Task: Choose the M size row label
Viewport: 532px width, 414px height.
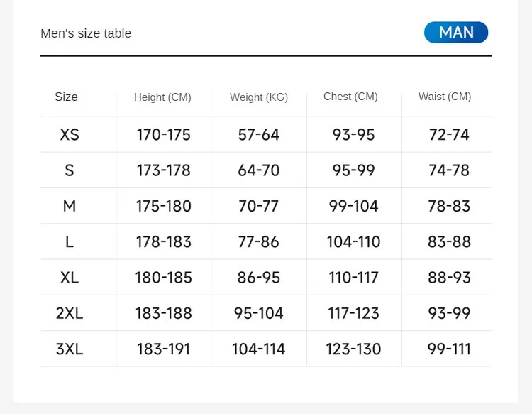Action: [x=70, y=206]
